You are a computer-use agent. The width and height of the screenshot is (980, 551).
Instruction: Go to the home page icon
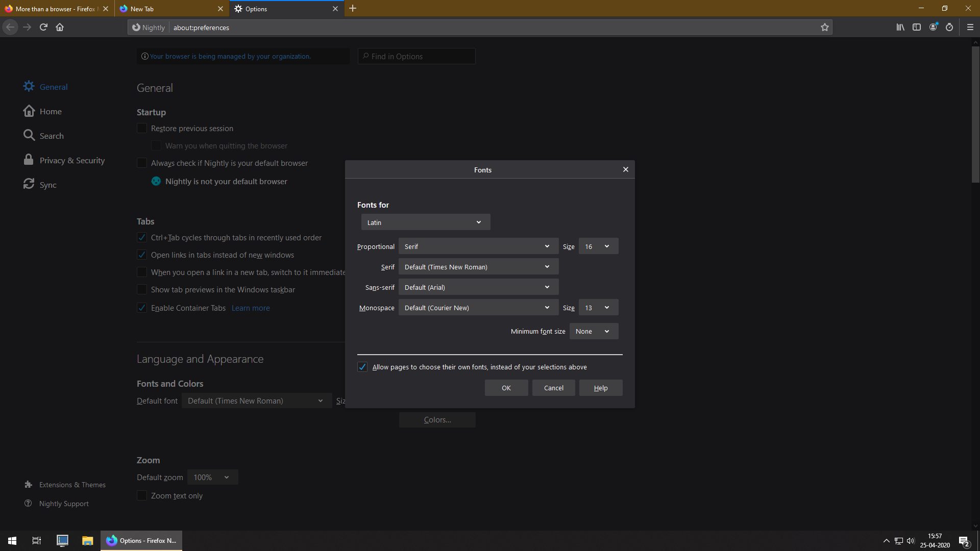pos(60,28)
